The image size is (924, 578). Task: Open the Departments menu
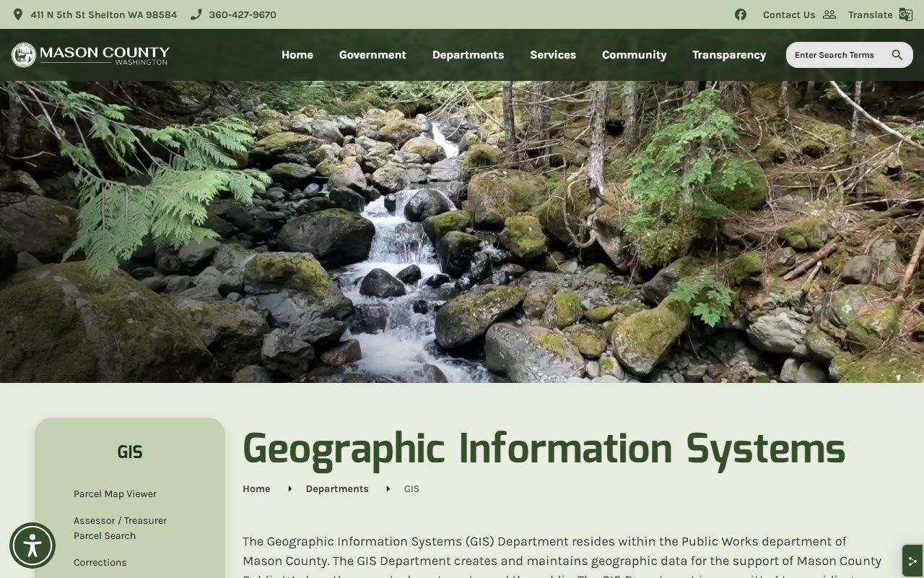click(x=468, y=55)
